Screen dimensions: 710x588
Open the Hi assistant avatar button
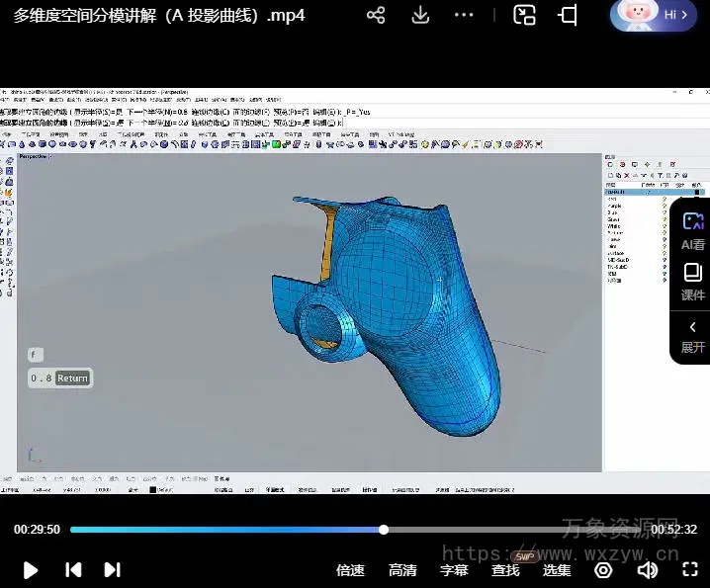click(654, 15)
